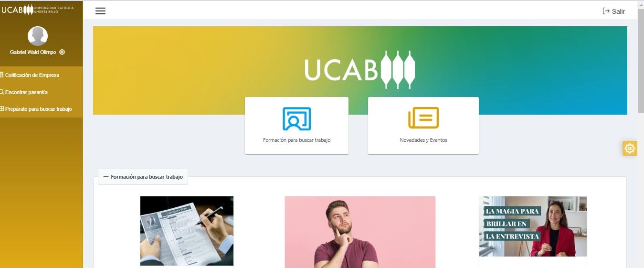This screenshot has width=644, height=268.
Task: Click the blue Formación person-screen icon
Action: [x=296, y=119]
